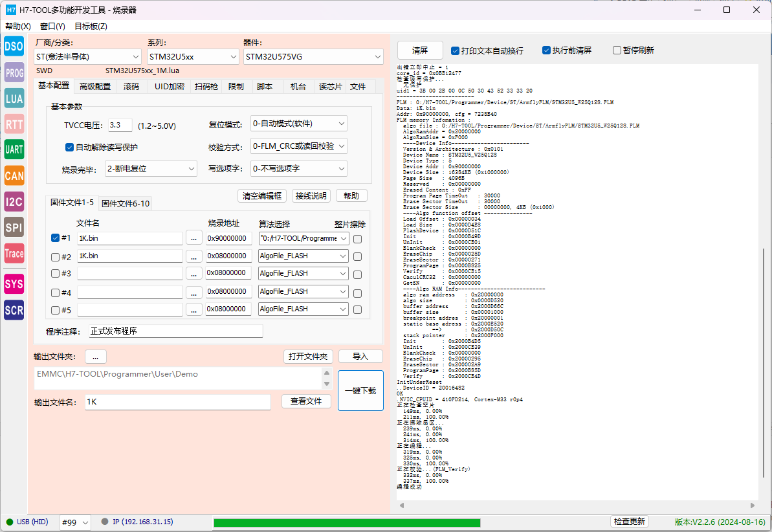
Task: Open the 校验方式 verify method dropdown
Action: click(x=299, y=146)
